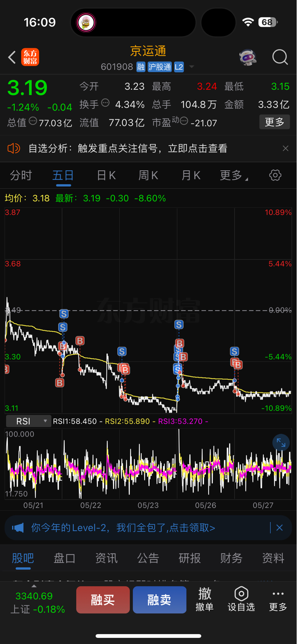Tap the 融买 margin buy button

(103, 600)
